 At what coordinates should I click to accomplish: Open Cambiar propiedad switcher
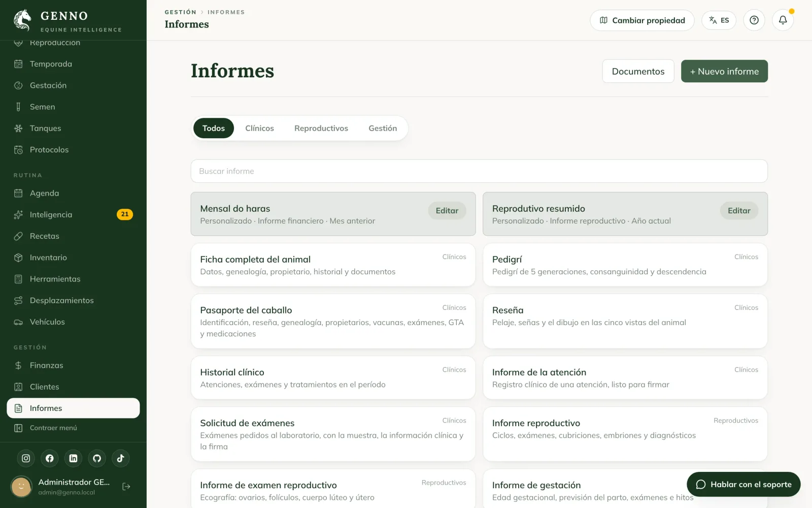coord(642,20)
